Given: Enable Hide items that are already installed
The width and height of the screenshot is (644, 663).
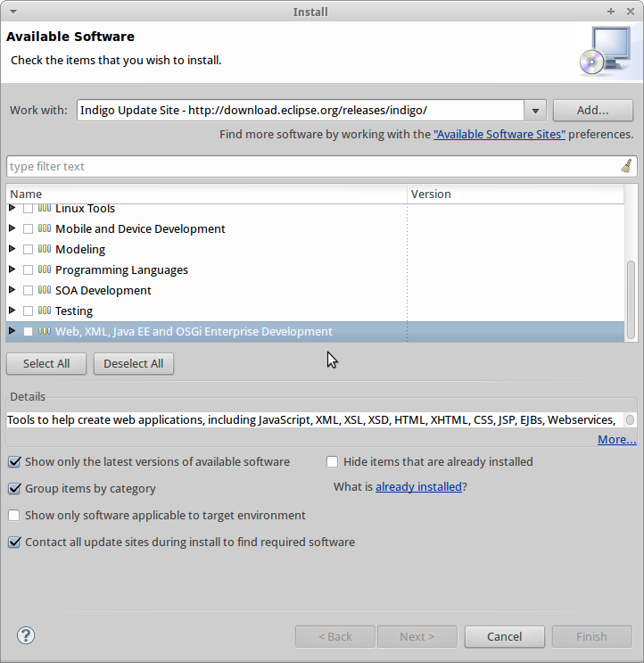Looking at the screenshot, I should (x=333, y=462).
